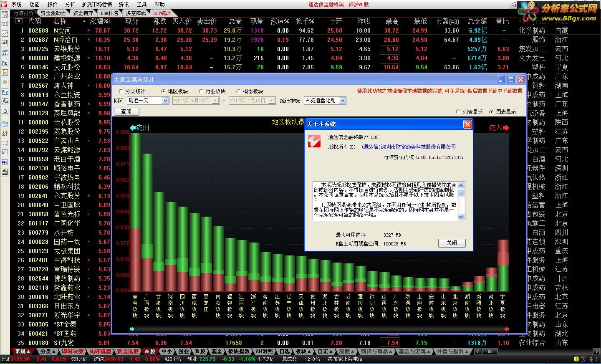Image resolution: width=601 pixels, height=364 pixels.
Task: Click the yellow status icon in the bottom status bar
Action: 576,359
